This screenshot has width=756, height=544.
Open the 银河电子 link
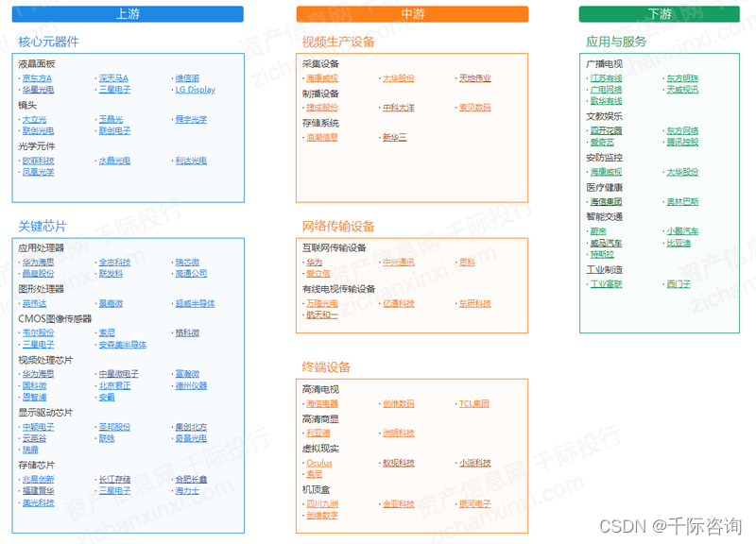click(475, 504)
